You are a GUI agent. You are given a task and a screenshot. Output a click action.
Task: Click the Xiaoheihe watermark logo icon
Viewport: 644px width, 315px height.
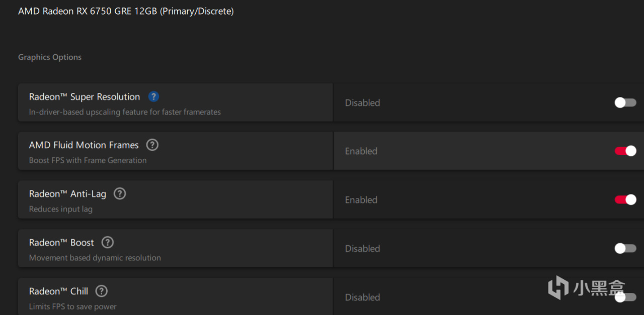[x=558, y=287]
